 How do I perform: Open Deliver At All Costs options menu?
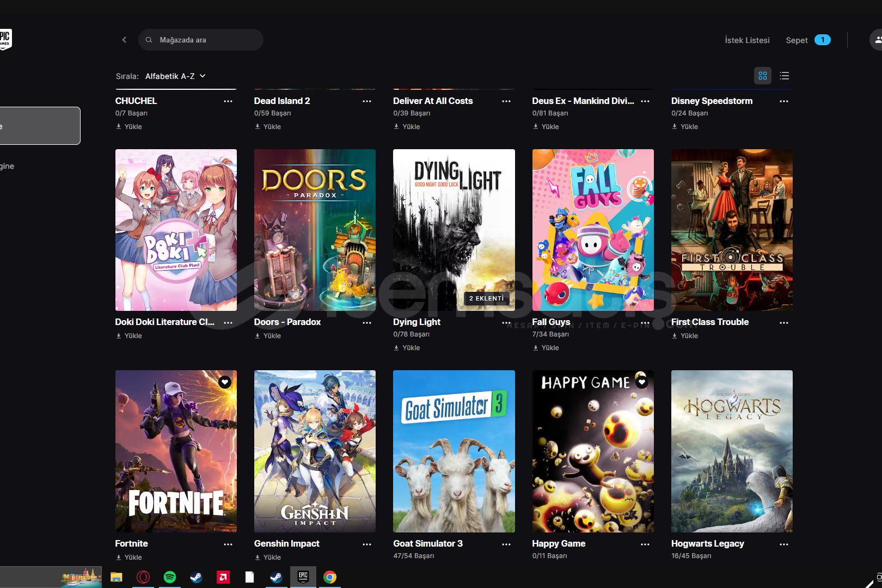(506, 101)
